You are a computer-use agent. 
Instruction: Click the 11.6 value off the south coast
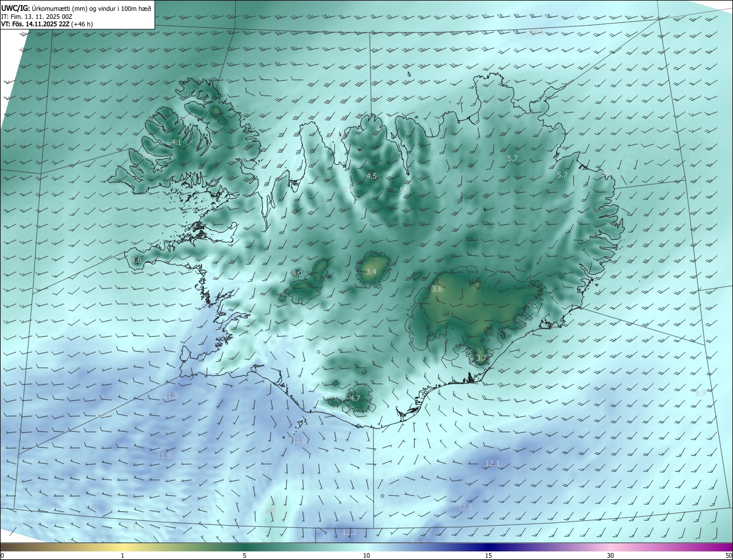point(299,440)
